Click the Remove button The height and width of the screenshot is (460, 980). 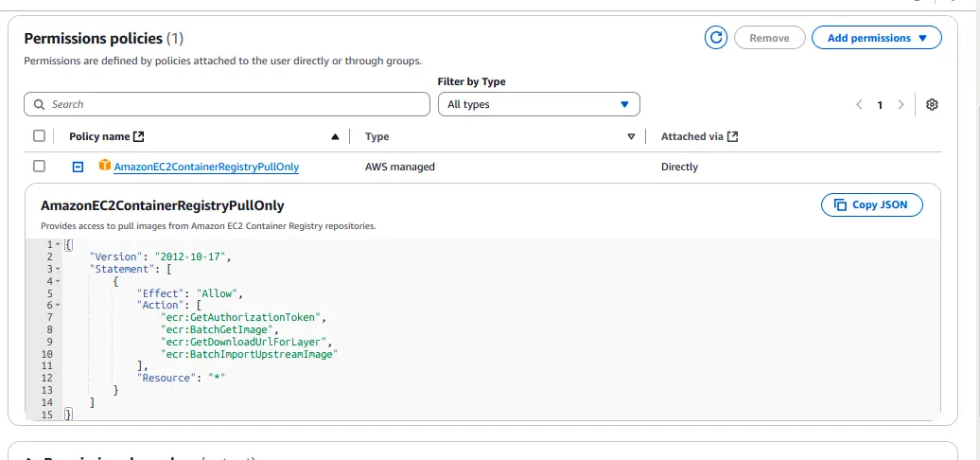(x=769, y=38)
